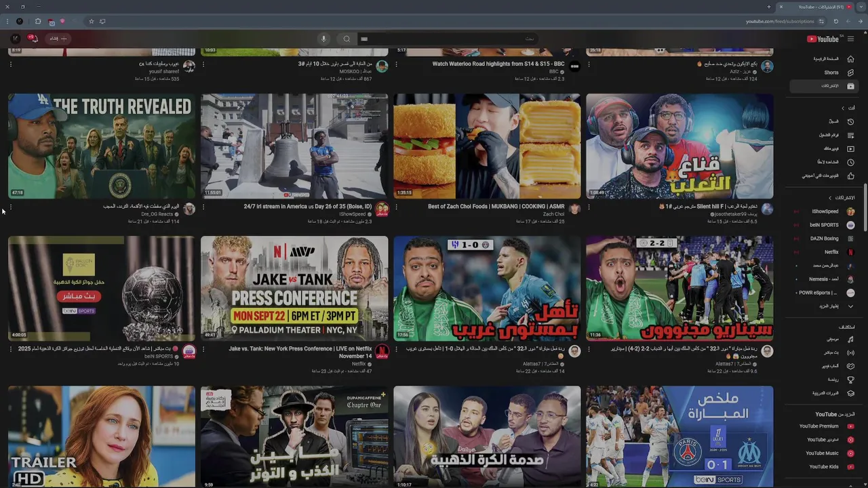The width and height of the screenshot is (868, 488).
Task: Click the search magnifier button
Action: (347, 39)
